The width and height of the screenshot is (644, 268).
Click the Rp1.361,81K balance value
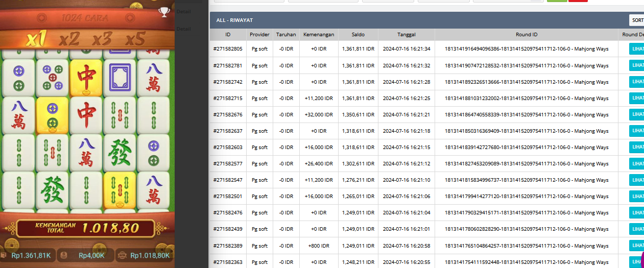31,255
